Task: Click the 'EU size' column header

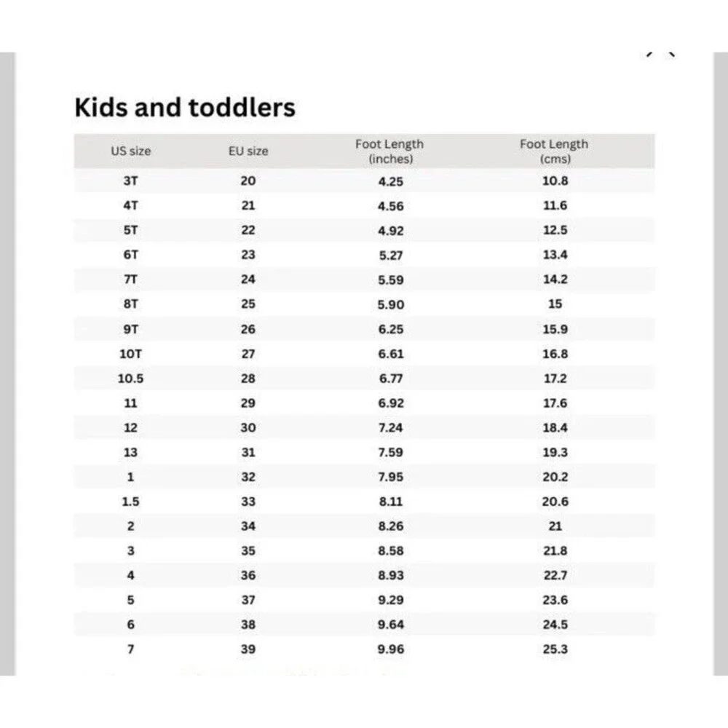Action: [248, 151]
